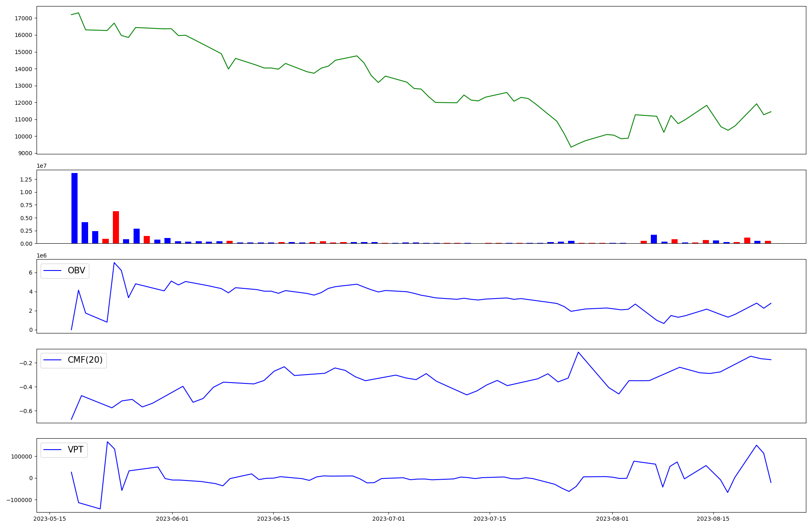Click the 2023-05-15 x-axis date label
Image resolution: width=812 pixels, height=528 pixels.
[50, 519]
